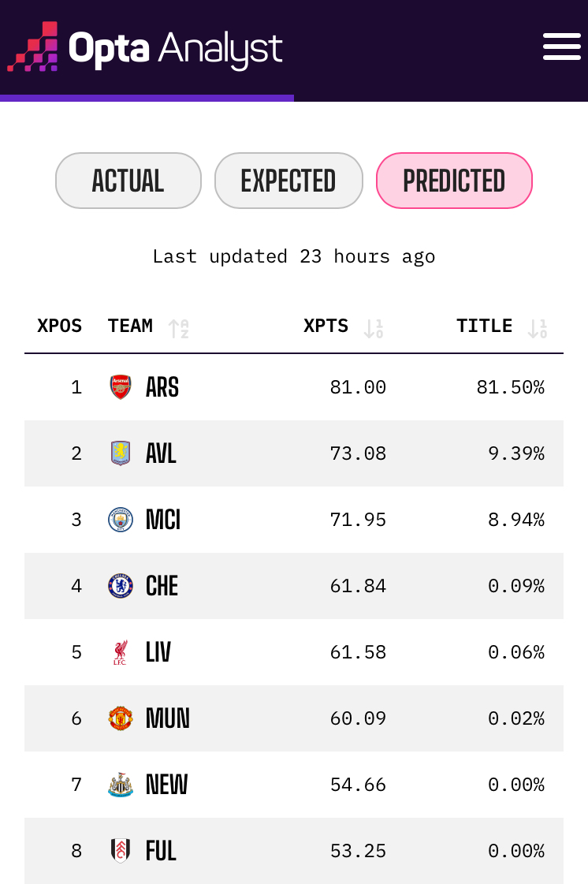Sort by XPTS using sort arrow
The image size is (588, 884).
(x=374, y=328)
